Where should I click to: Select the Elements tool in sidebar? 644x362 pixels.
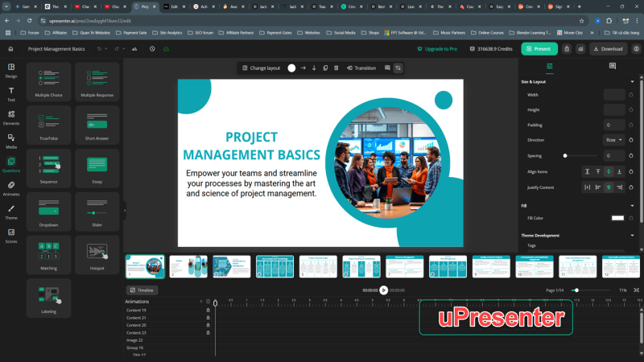(x=11, y=117)
